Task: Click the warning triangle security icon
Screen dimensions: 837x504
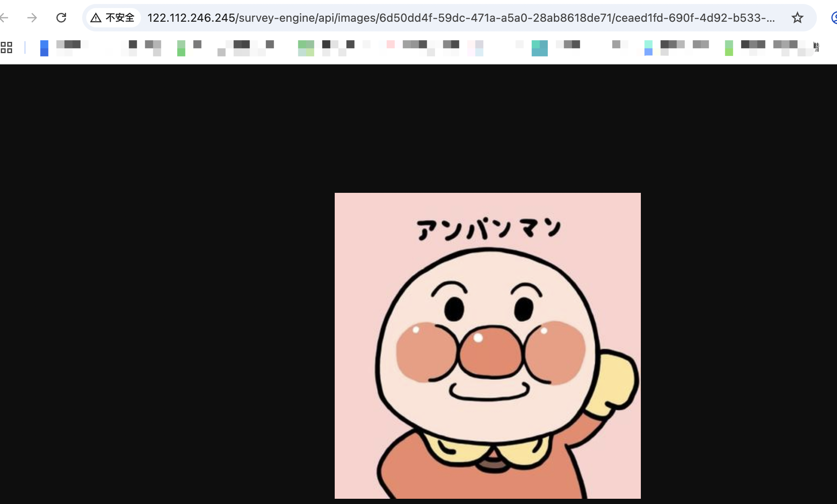Action: point(96,18)
